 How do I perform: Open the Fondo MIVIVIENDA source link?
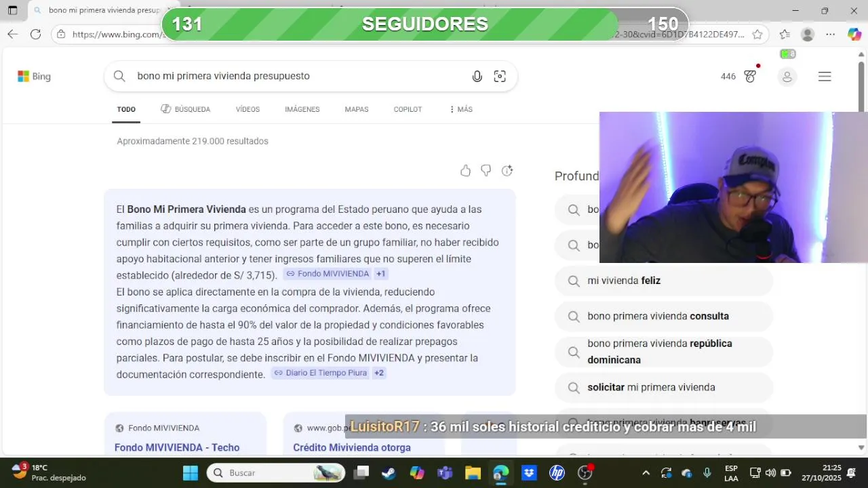click(328, 274)
